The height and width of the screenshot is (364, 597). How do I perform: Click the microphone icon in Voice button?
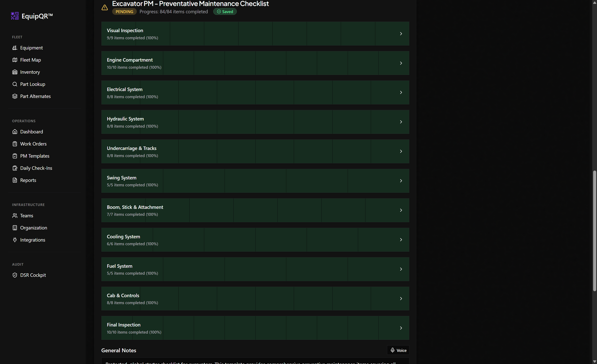[392, 350]
